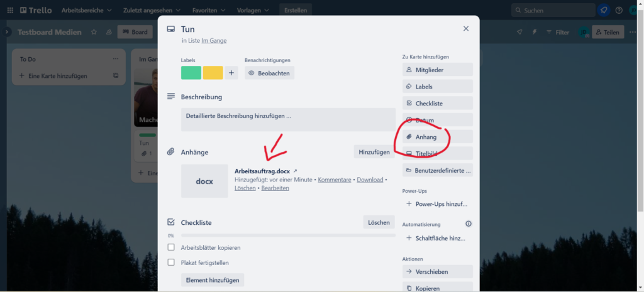This screenshot has width=644, height=292.
Task: Open Arbeitsauftrag.docx attachment
Action: click(262, 171)
